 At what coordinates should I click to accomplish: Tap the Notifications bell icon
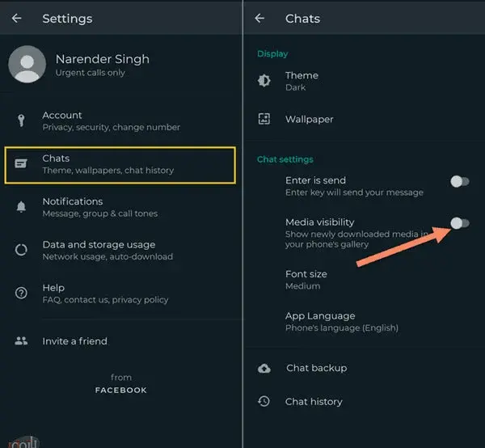[x=21, y=207]
